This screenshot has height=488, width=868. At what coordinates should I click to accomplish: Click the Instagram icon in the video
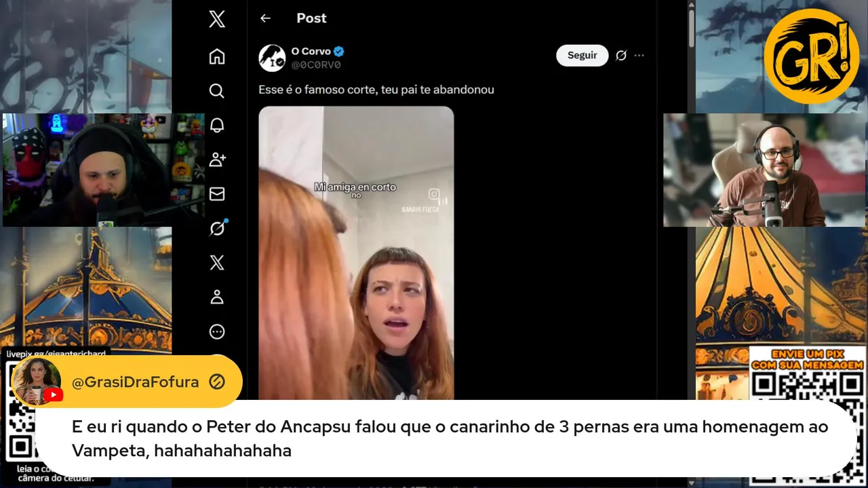point(434,195)
